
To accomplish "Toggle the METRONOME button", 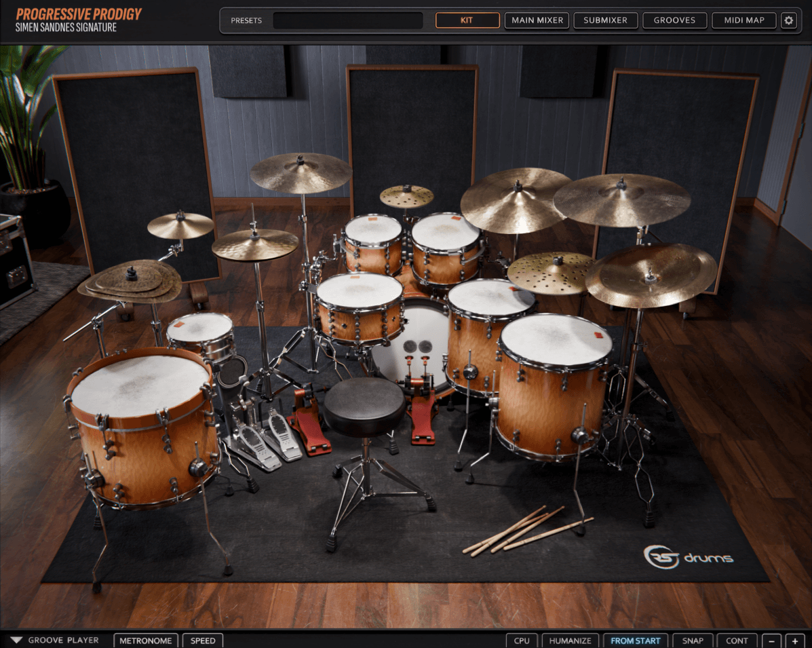I will click(146, 641).
